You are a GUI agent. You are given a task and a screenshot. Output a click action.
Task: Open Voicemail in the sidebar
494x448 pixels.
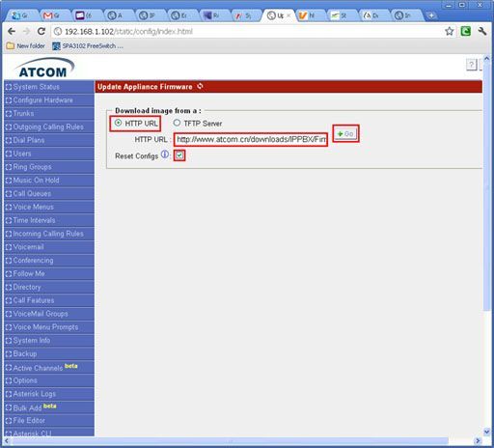click(49, 247)
